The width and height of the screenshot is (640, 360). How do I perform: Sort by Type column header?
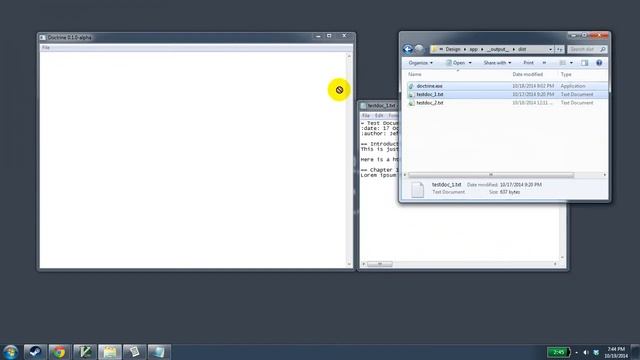[566, 74]
